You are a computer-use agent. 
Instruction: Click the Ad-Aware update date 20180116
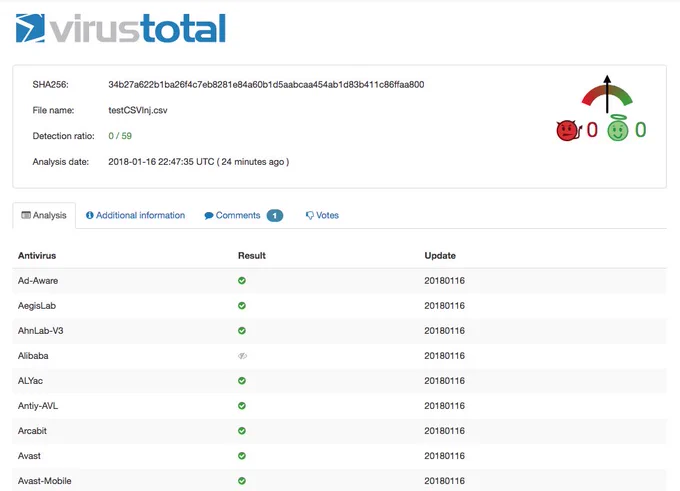pyautogui.click(x=445, y=281)
